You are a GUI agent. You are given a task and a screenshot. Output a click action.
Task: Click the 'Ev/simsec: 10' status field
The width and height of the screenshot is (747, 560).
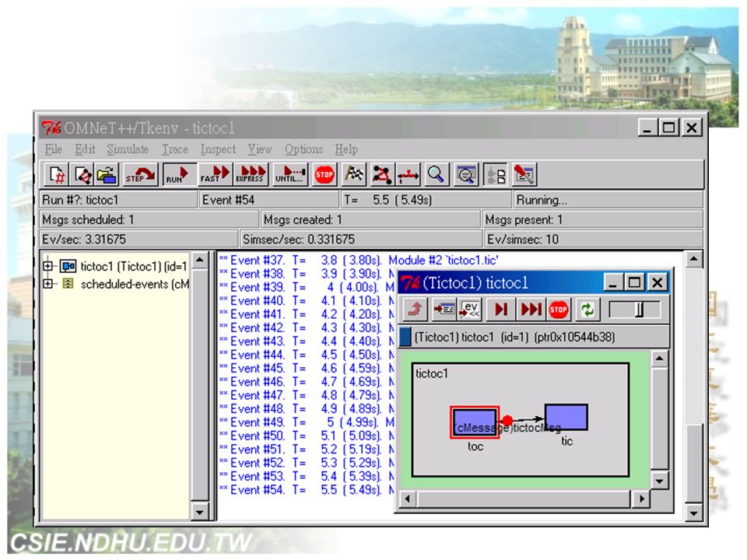pyautogui.click(x=594, y=239)
